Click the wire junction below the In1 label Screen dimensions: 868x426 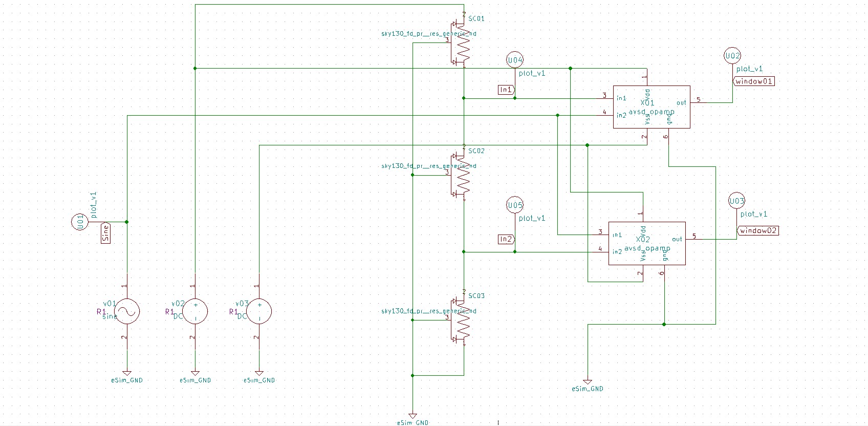(x=515, y=98)
